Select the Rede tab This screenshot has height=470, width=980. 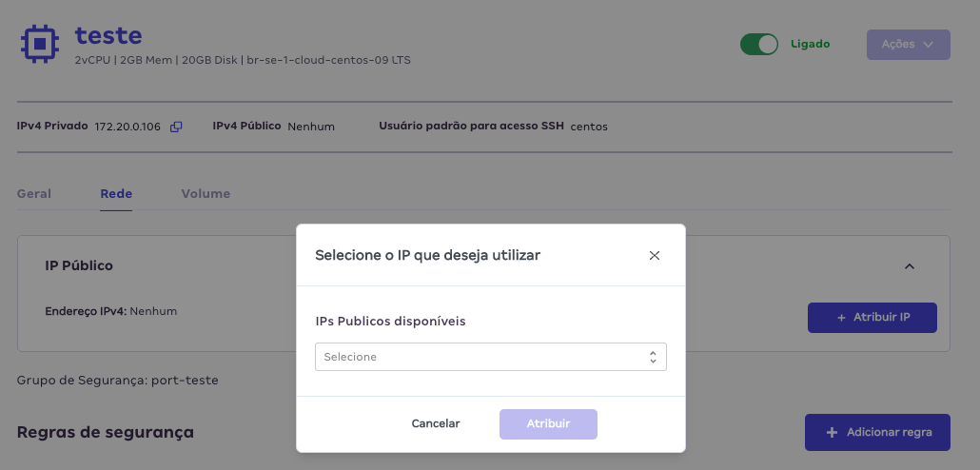pyautogui.click(x=116, y=193)
